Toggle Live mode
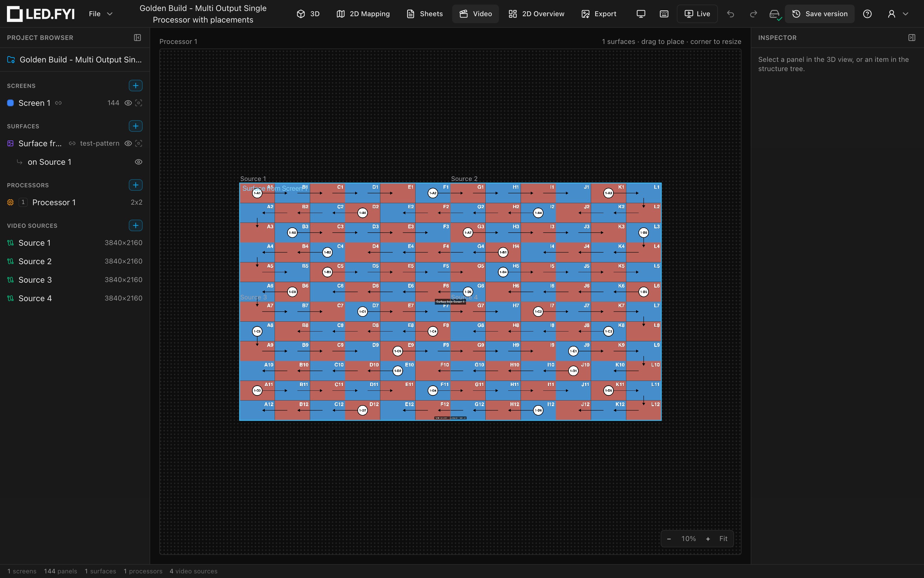Image resolution: width=924 pixels, height=578 pixels. click(697, 14)
